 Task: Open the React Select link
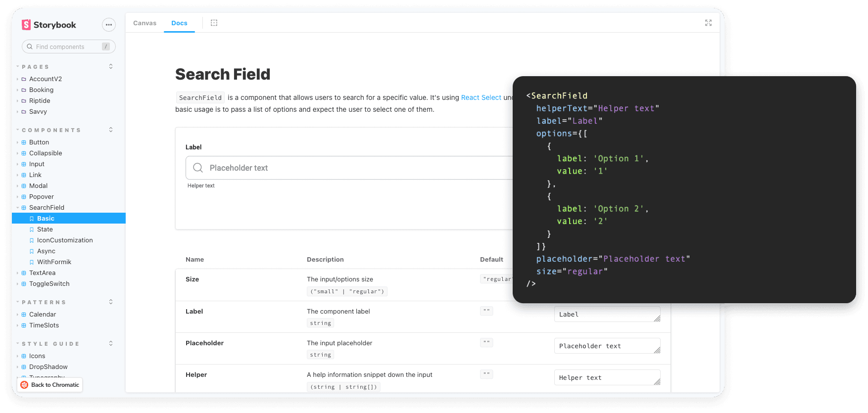[x=481, y=97]
